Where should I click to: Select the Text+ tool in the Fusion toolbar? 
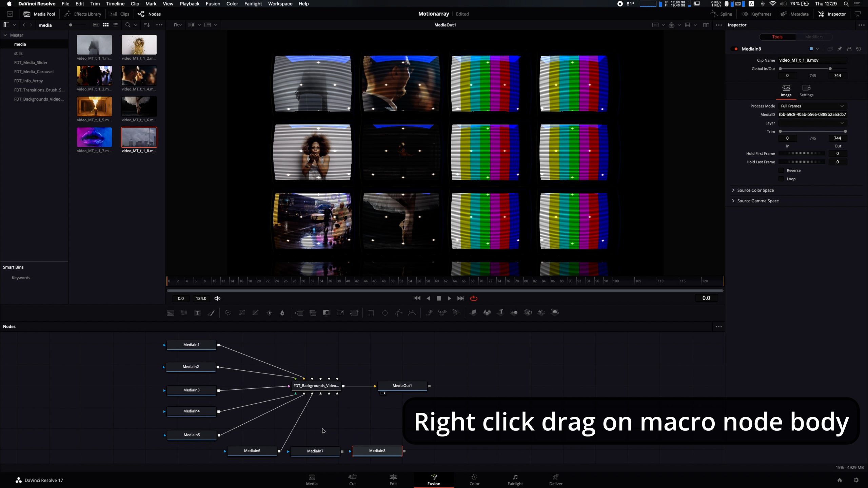(x=198, y=312)
